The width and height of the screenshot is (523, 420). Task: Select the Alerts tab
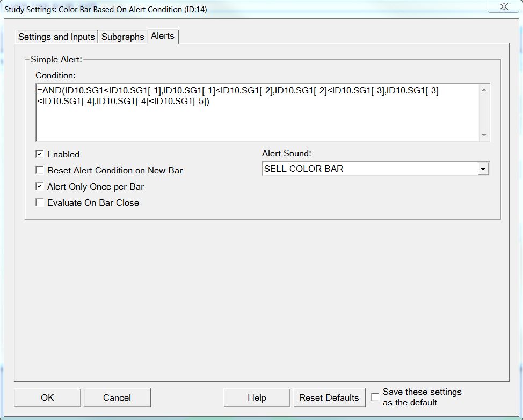(x=163, y=36)
